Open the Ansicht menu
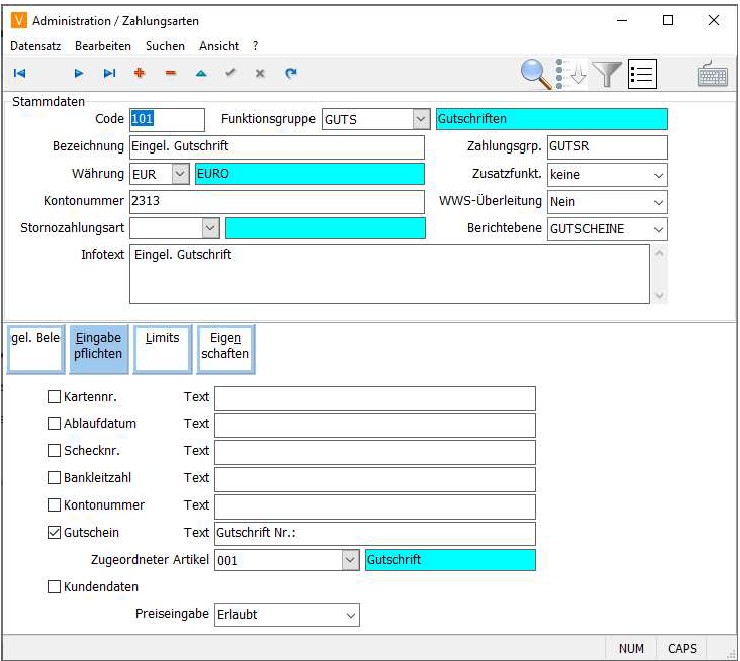Image resolution: width=740 pixels, height=661 pixels. tap(219, 46)
